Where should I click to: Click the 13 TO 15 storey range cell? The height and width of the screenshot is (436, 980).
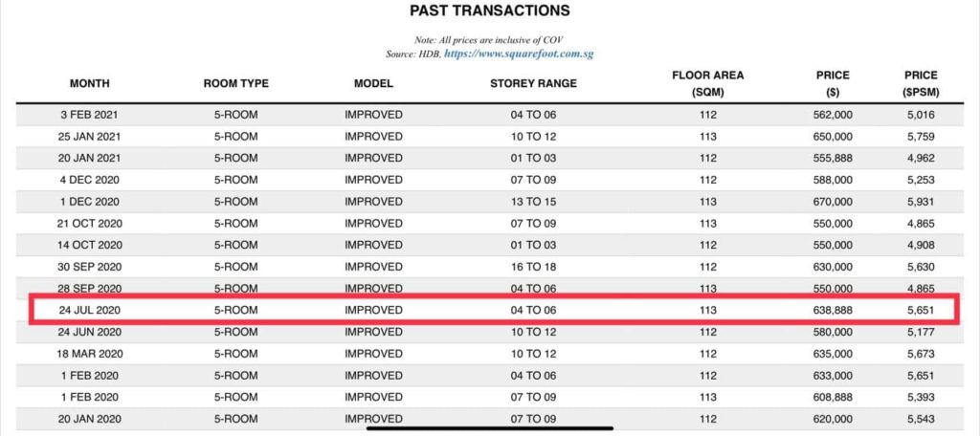coord(533,202)
